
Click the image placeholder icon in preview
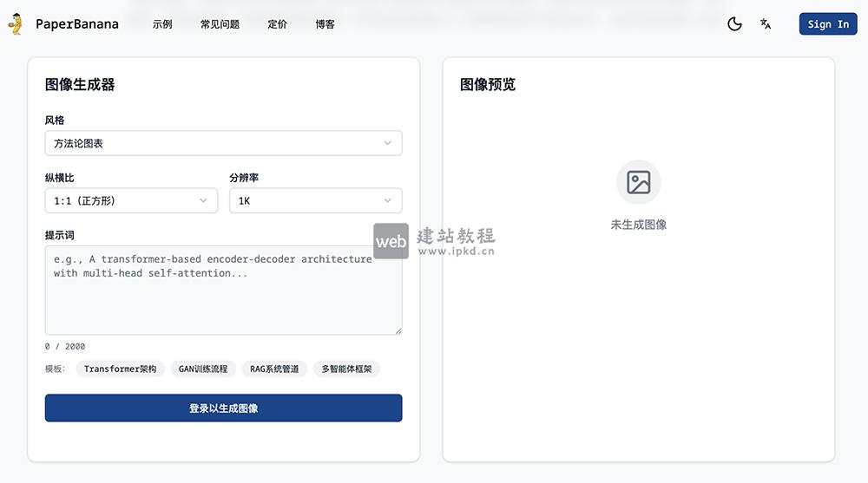coord(638,182)
